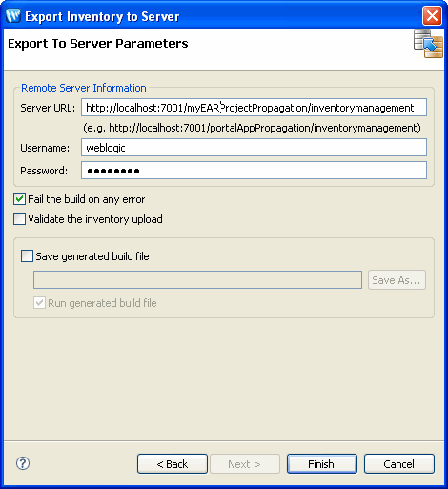Screen dimensions: 448x489
Task: Click the Remote Server Information group label
Action: pos(84,88)
